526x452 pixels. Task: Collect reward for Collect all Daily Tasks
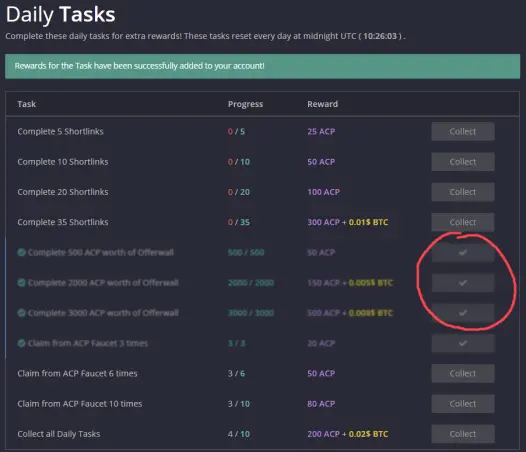[463, 434]
